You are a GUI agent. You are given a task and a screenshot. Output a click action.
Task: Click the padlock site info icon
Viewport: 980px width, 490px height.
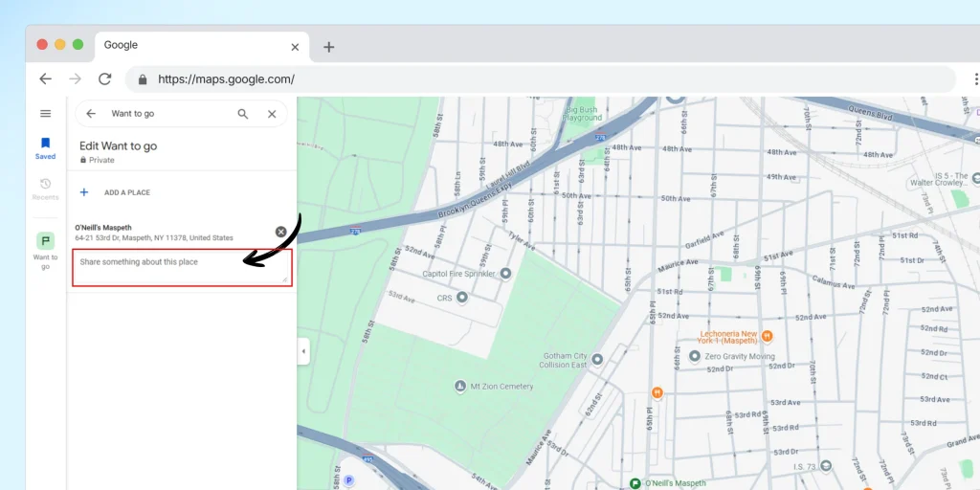click(143, 79)
